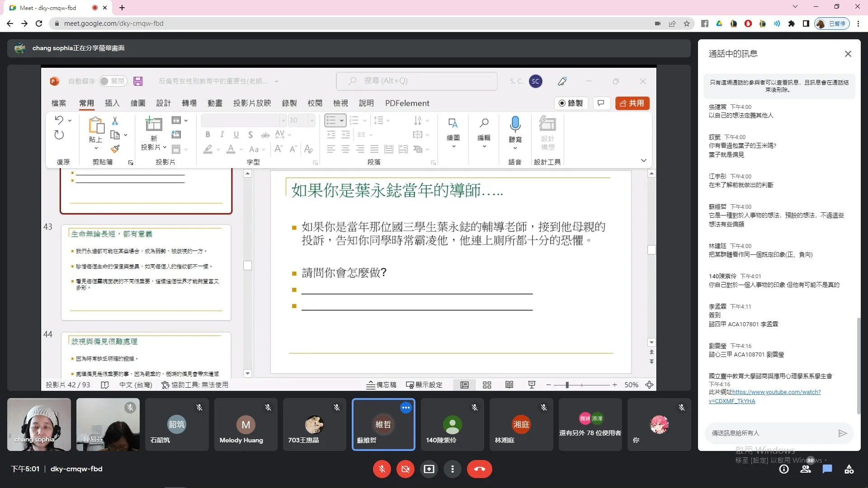Viewport: 868px width, 488px height.
Task: Expand the undo history dropdown arrow
Action: click(70, 120)
